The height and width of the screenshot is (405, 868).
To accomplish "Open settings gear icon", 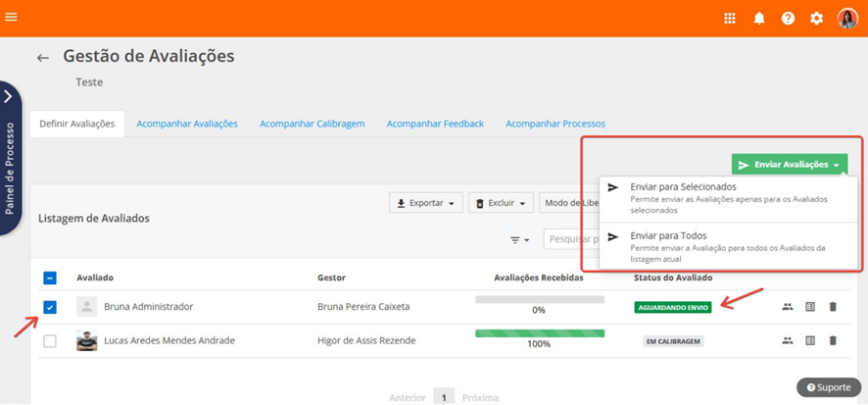I will point(816,19).
